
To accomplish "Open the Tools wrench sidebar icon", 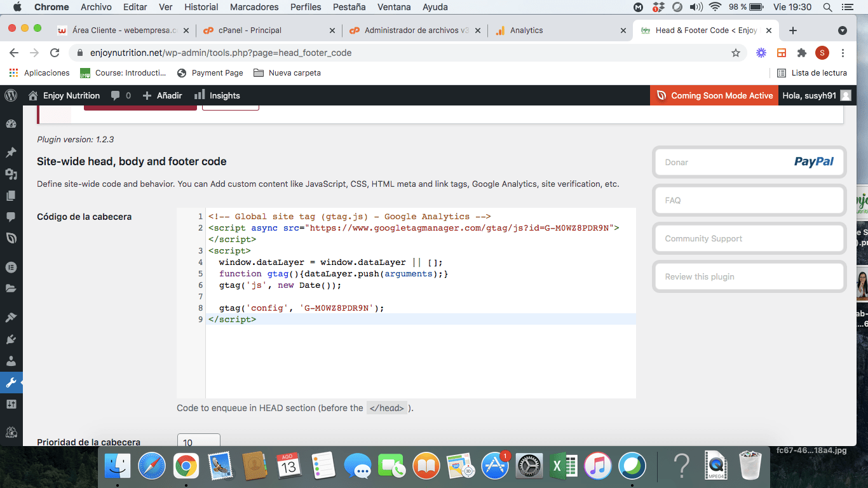I will click(11, 383).
